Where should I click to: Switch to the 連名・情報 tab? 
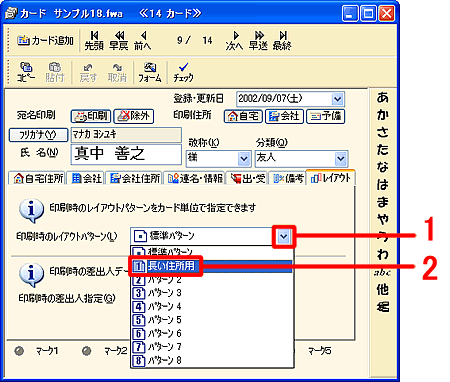[194, 178]
